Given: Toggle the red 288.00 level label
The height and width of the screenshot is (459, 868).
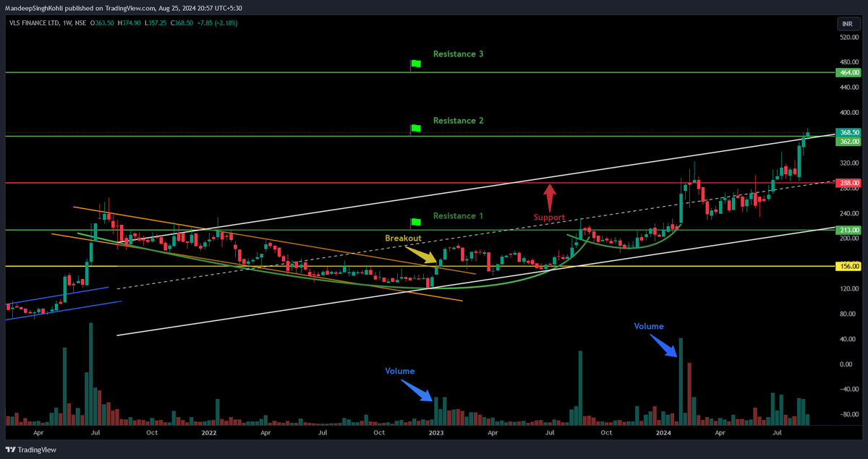Looking at the screenshot, I should [x=847, y=184].
